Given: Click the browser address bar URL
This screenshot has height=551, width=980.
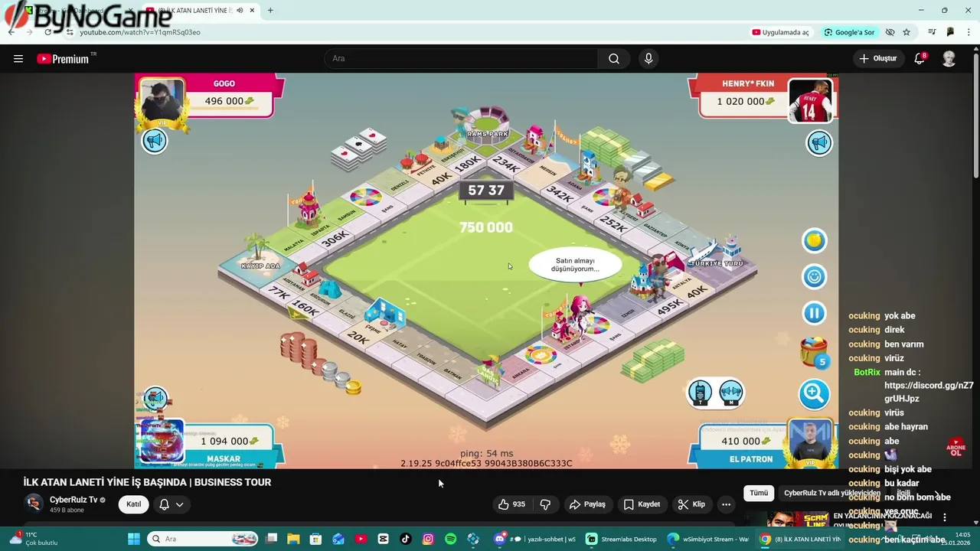Looking at the screenshot, I should [x=140, y=32].
